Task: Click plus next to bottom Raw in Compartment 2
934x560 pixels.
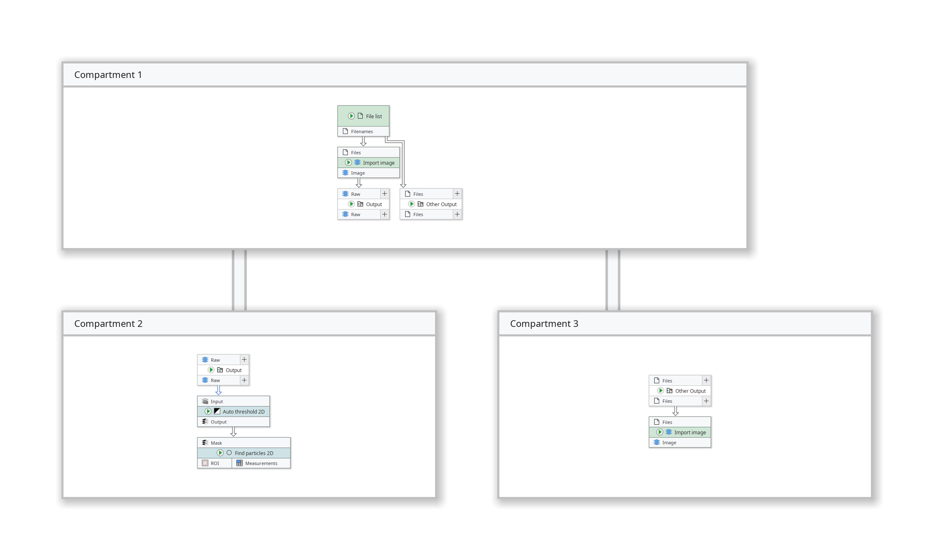Action: (x=245, y=380)
